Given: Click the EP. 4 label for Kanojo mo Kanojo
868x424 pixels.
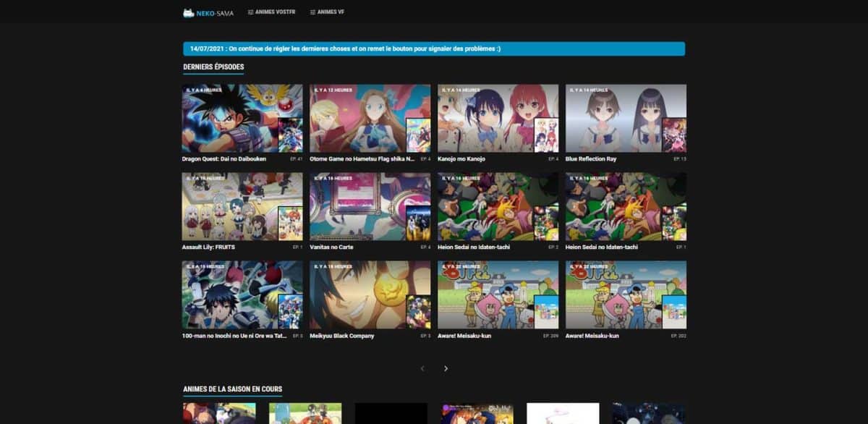Looking at the screenshot, I should pos(553,159).
